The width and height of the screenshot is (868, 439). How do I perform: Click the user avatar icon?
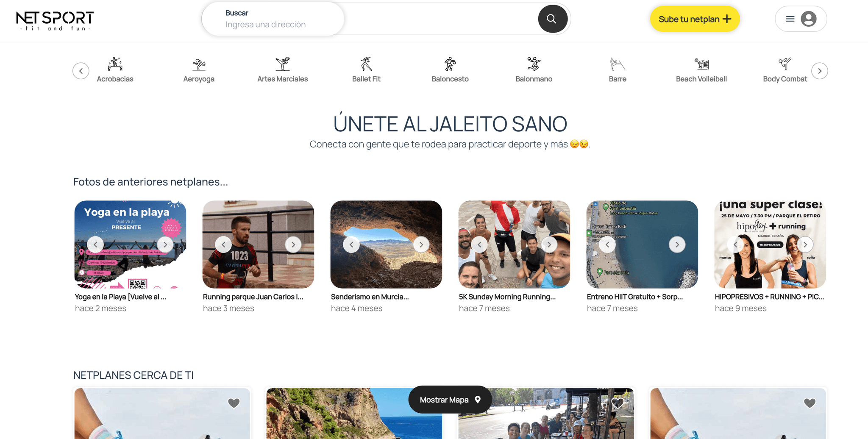click(808, 19)
